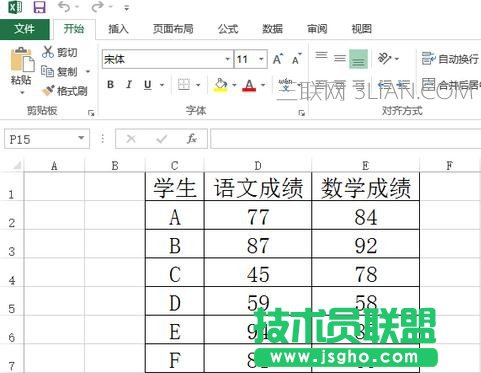Click 合并后居中 merge and center
This screenshot has height=373, width=481.
[x=451, y=85]
